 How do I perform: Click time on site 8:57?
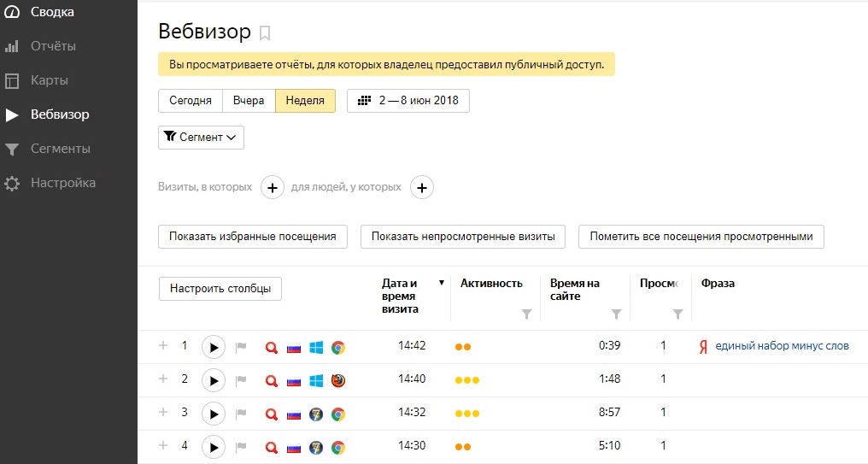[x=609, y=412]
